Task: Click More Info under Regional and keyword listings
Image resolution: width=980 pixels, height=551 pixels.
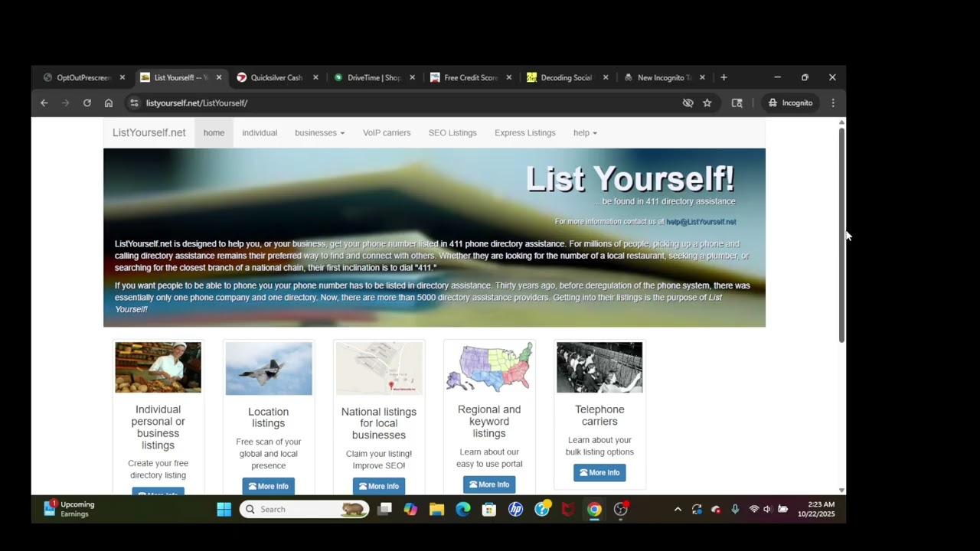Action: click(x=489, y=484)
